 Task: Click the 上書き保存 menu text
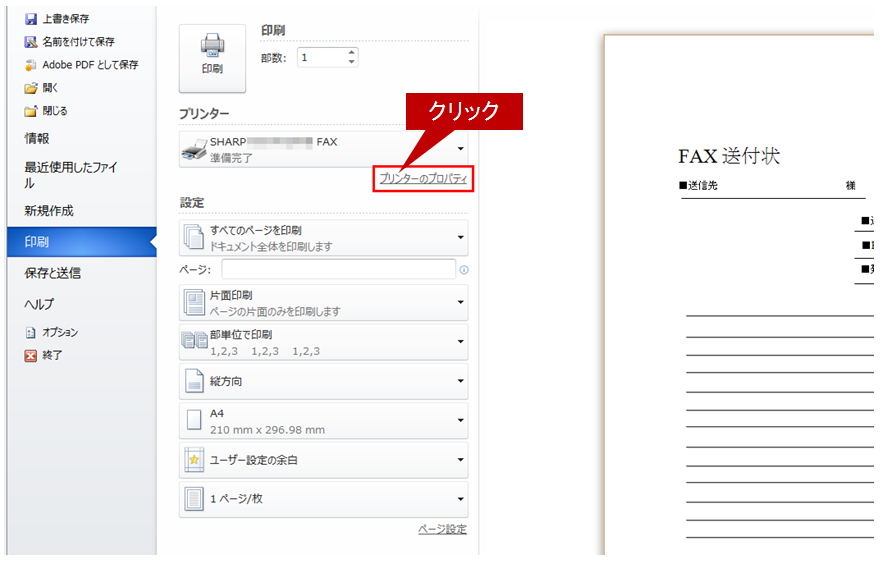tap(66, 19)
